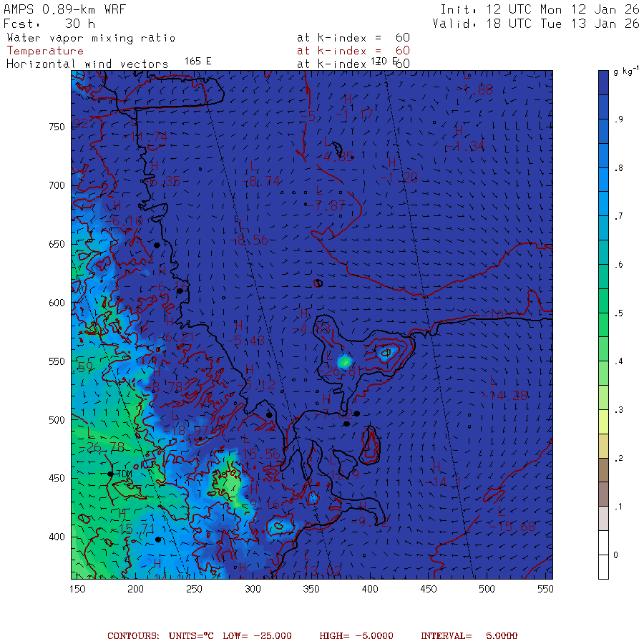
Task: Click the temperature value "-8.56"
Action: click(x=250, y=240)
